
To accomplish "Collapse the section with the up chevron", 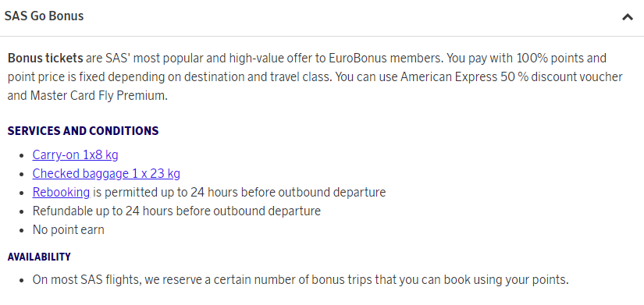I will click(x=627, y=17).
